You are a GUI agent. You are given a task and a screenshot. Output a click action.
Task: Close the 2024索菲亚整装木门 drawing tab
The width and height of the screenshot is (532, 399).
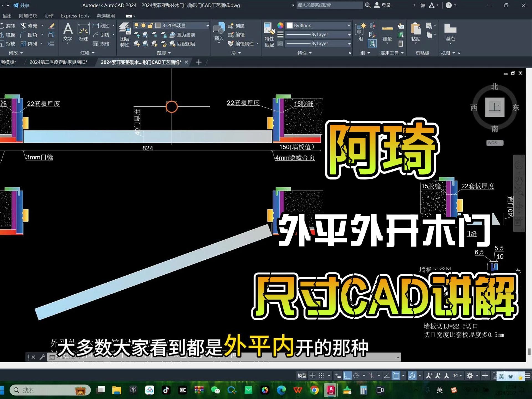click(x=186, y=62)
